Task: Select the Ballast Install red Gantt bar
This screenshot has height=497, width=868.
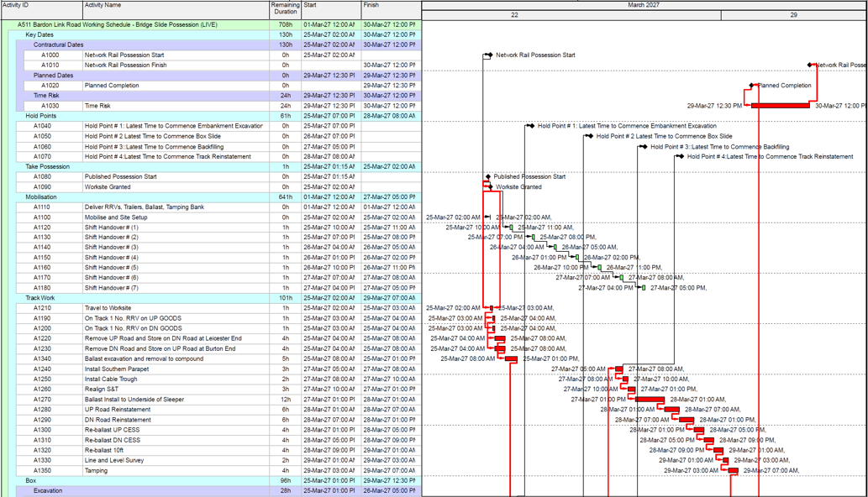Action: [x=650, y=400]
